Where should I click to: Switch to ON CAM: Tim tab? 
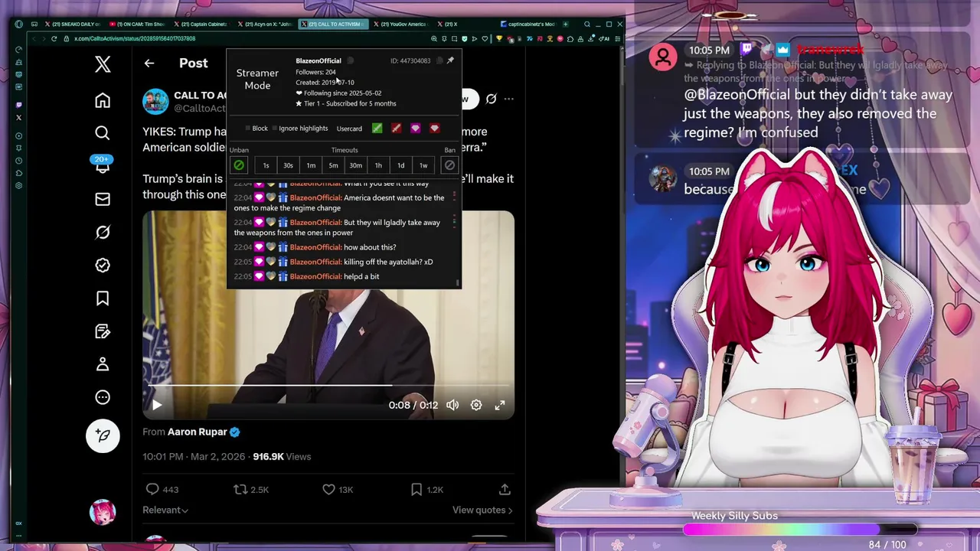138,24
